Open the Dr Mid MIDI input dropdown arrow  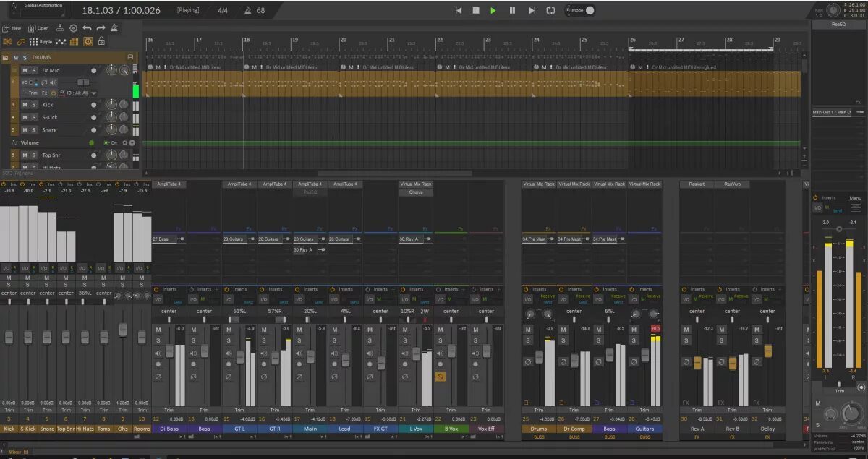pyautogui.click(x=93, y=93)
